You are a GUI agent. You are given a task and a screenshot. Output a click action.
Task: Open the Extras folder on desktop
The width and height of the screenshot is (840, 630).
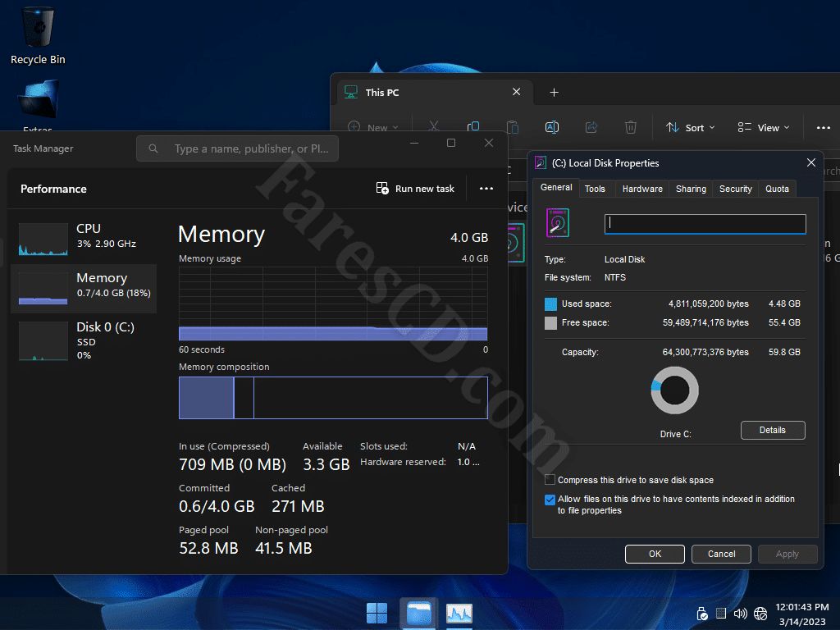(x=38, y=104)
